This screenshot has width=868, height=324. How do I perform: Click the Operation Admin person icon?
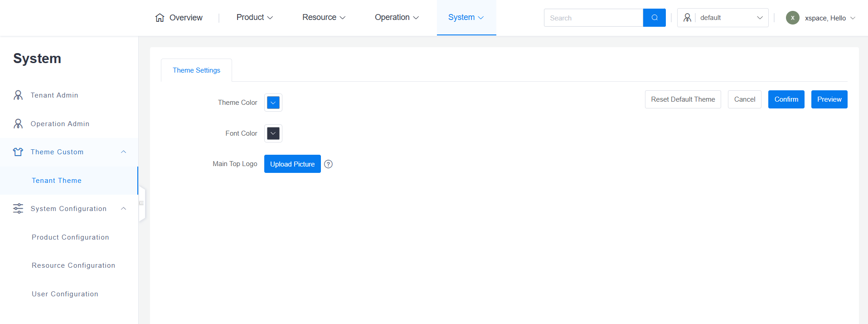coord(18,124)
